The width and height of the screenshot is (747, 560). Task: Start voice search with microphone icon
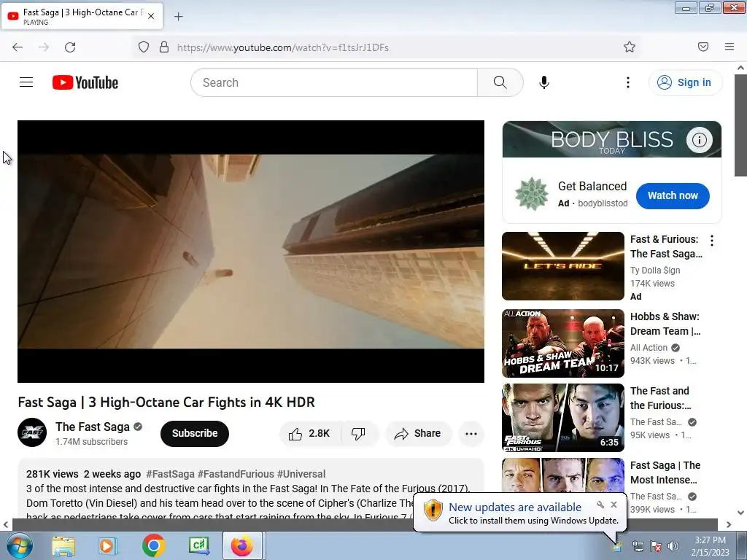(543, 82)
